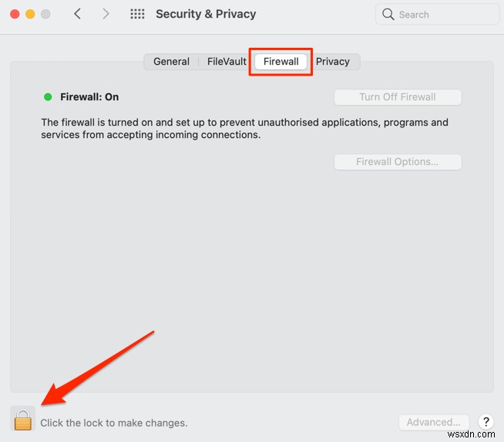This screenshot has width=504, height=442.
Task: Click the "Click the lock to make changes" text
Action: (x=114, y=423)
